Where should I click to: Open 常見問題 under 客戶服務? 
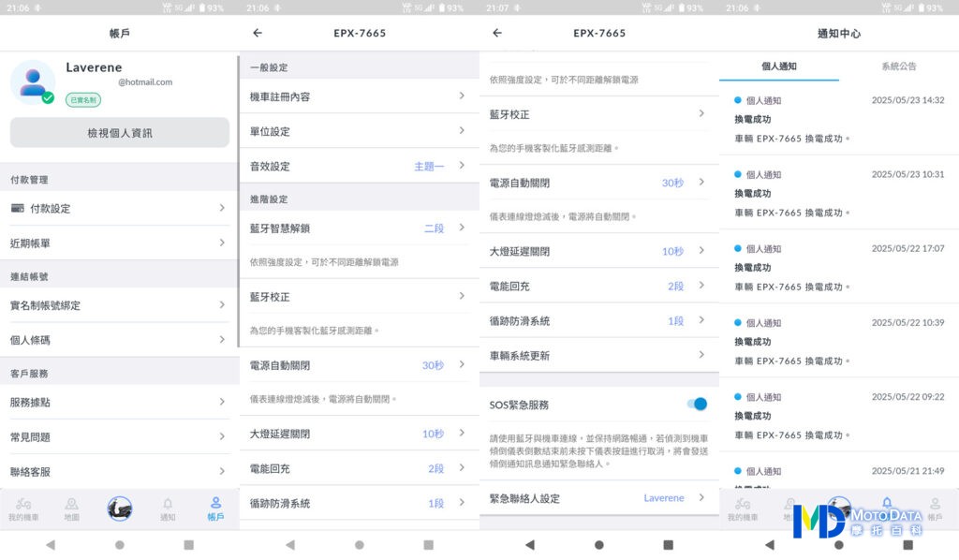pos(119,436)
